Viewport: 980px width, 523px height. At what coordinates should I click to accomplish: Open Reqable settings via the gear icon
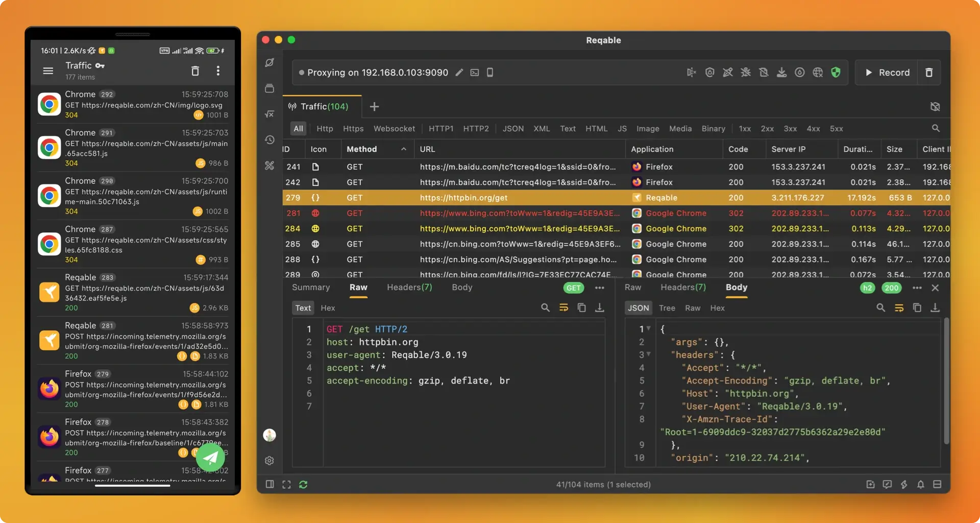tap(269, 460)
